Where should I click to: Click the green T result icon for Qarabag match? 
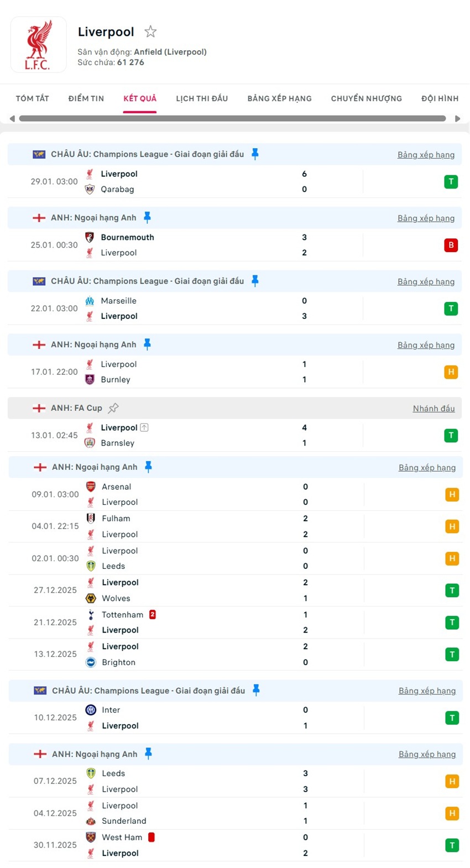click(452, 181)
